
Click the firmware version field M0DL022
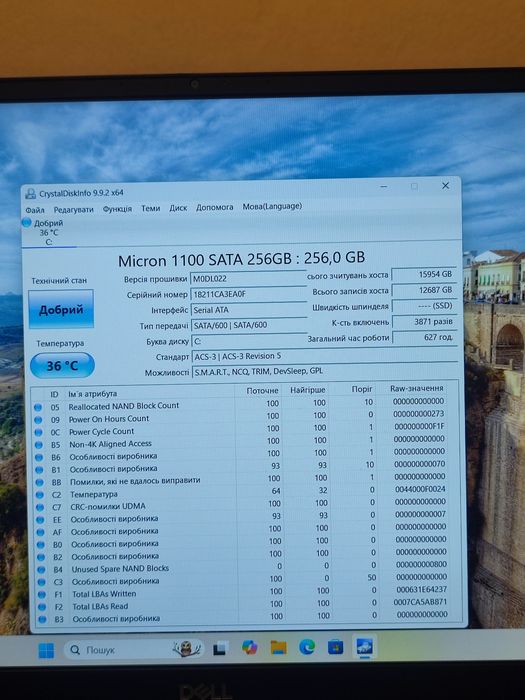[248, 279]
